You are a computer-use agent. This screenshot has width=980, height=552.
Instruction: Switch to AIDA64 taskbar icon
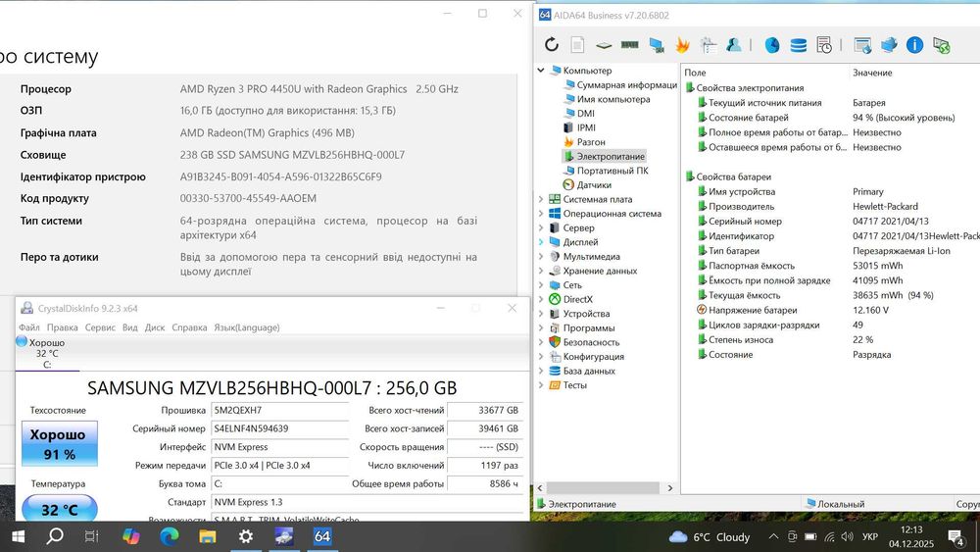[x=322, y=536]
